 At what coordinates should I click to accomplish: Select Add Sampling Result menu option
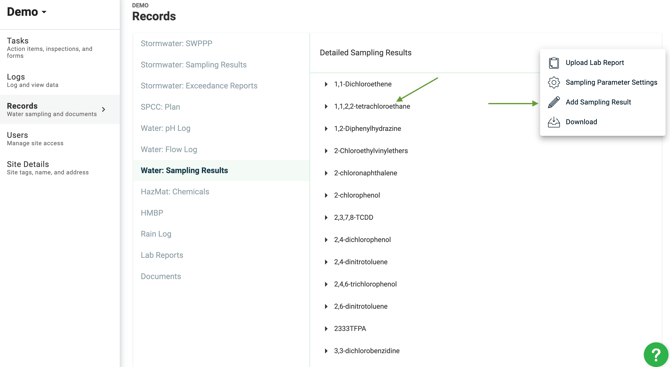(598, 102)
